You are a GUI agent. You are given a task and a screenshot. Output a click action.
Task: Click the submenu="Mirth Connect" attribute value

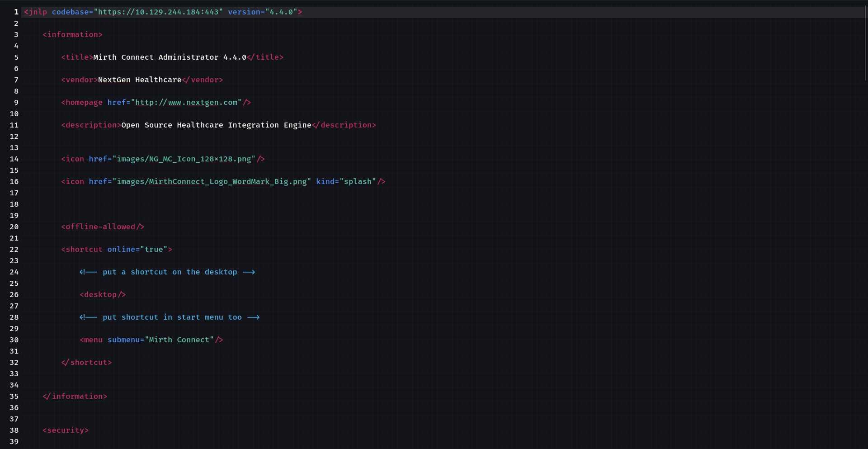[179, 340]
